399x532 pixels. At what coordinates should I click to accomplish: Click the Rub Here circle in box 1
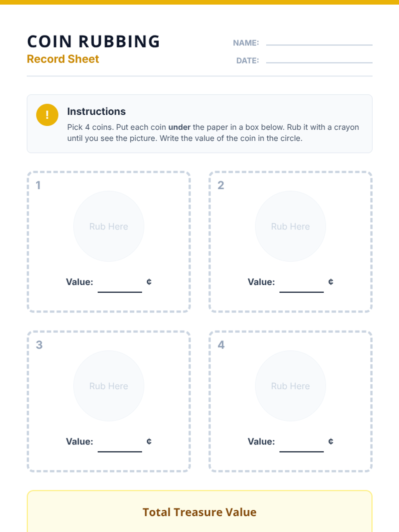coord(109,226)
